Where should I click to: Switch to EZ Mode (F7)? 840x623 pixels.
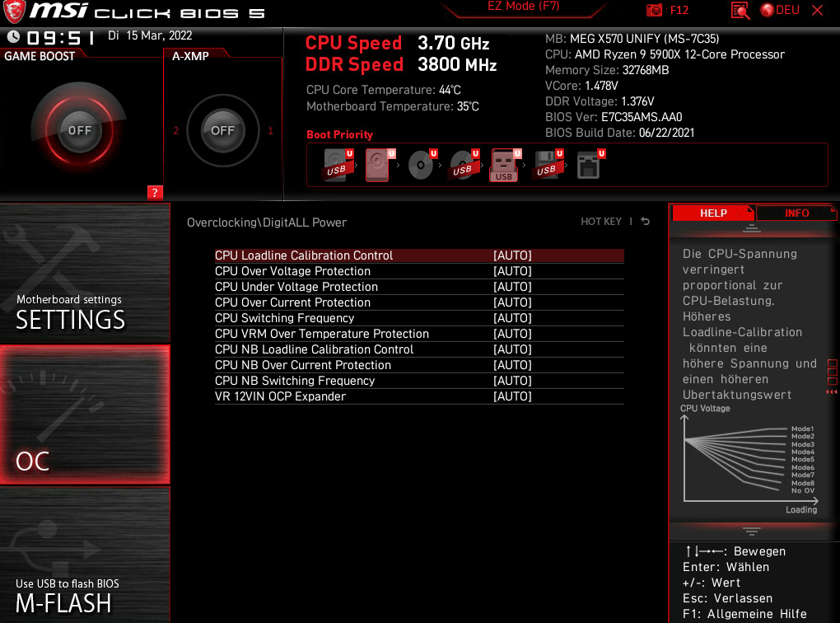pos(524,7)
